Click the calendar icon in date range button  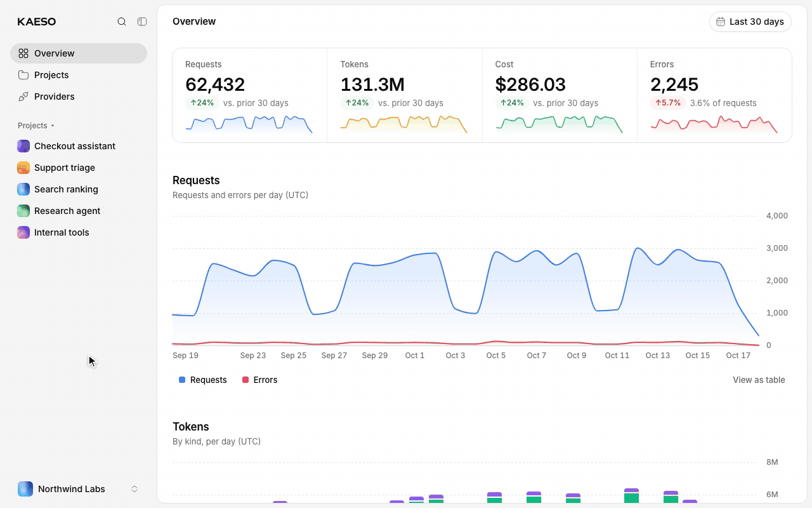tap(721, 22)
